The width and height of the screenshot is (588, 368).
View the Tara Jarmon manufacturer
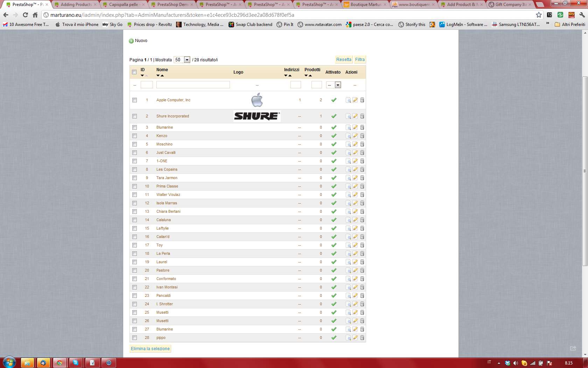tap(348, 178)
